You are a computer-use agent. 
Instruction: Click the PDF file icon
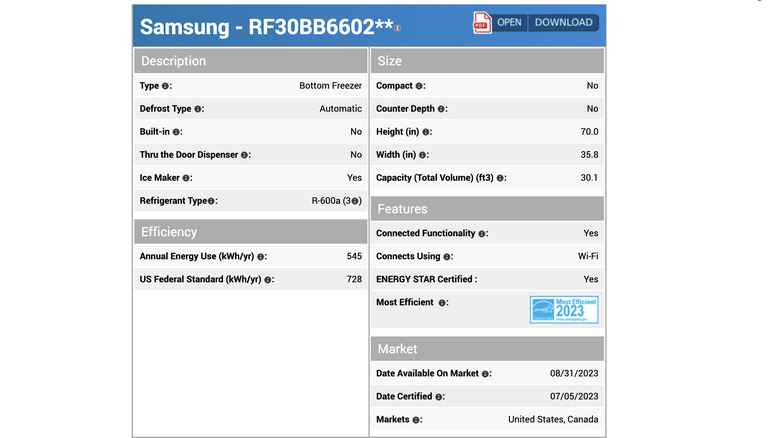point(482,23)
